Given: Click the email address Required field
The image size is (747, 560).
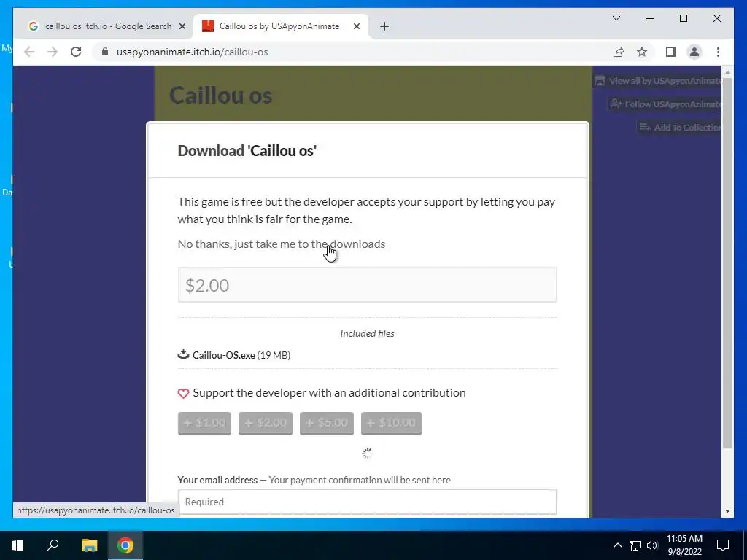Looking at the screenshot, I should point(368,502).
